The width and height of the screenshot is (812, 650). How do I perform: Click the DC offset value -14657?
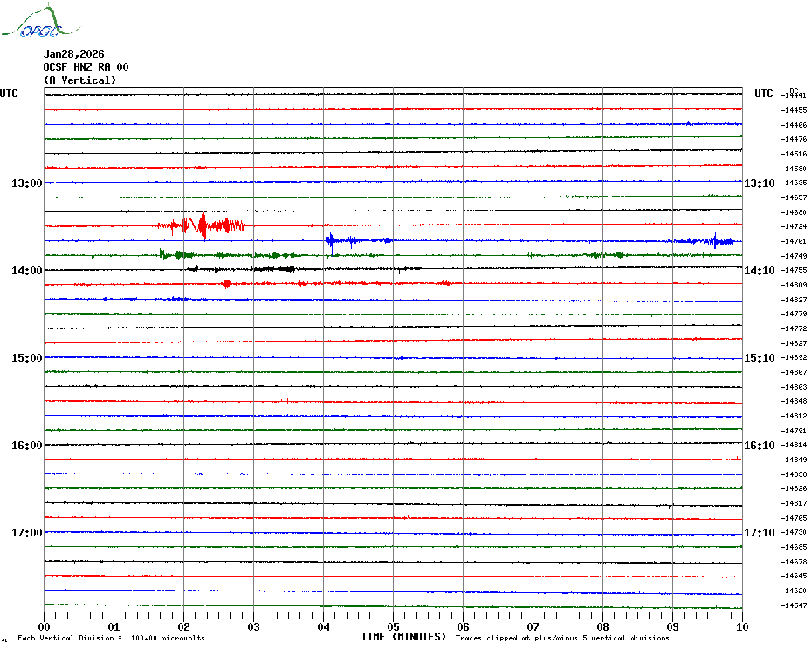point(794,197)
